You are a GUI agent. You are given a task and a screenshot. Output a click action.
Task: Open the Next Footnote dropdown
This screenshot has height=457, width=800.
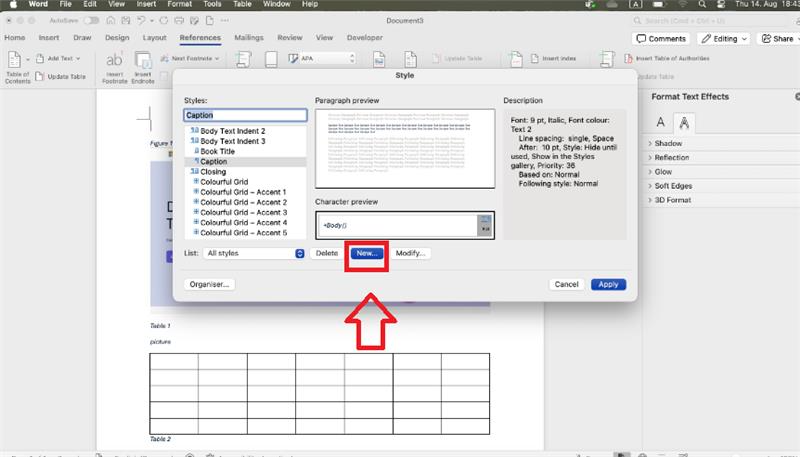click(x=190, y=59)
